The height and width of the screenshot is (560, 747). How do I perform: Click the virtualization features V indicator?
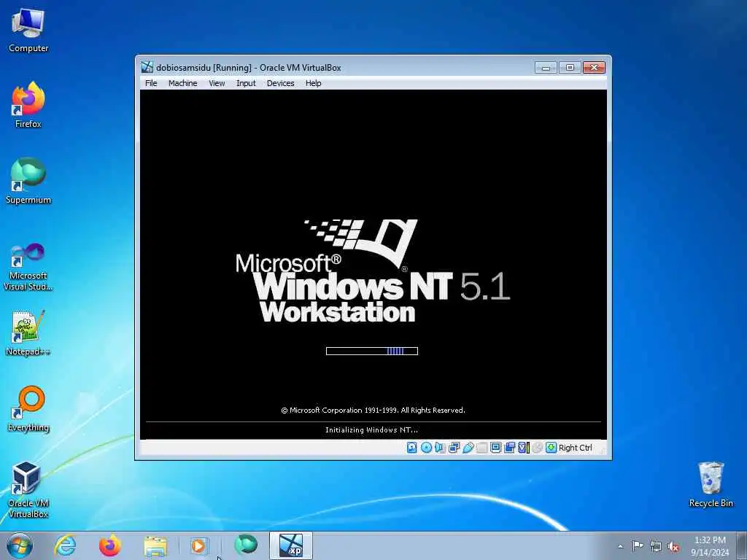point(524,448)
